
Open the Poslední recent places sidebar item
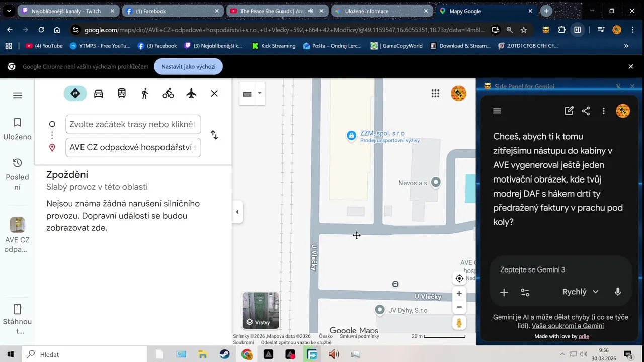point(18,174)
